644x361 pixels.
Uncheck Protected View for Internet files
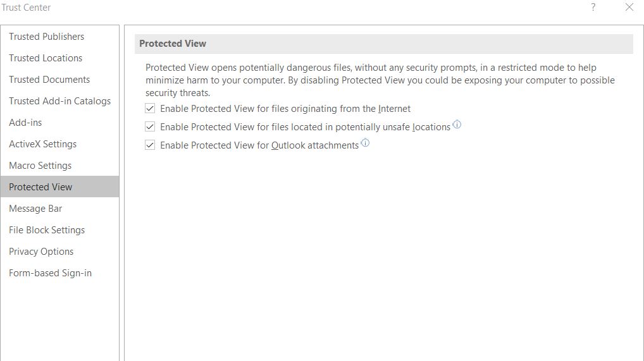[x=150, y=108]
